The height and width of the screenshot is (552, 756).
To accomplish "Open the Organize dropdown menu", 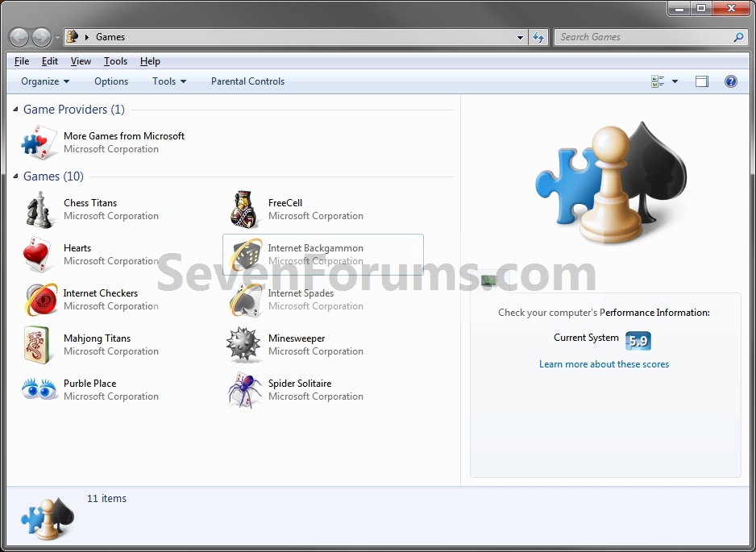I will pos(44,81).
